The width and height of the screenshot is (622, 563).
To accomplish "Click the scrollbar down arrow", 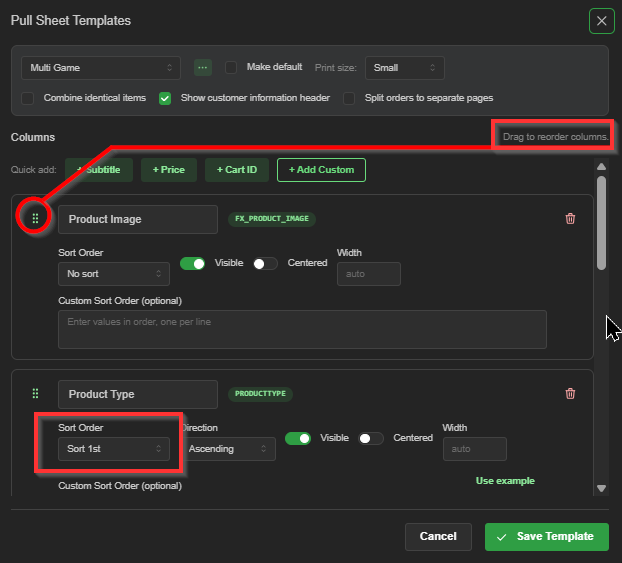I will click(601, 488).
